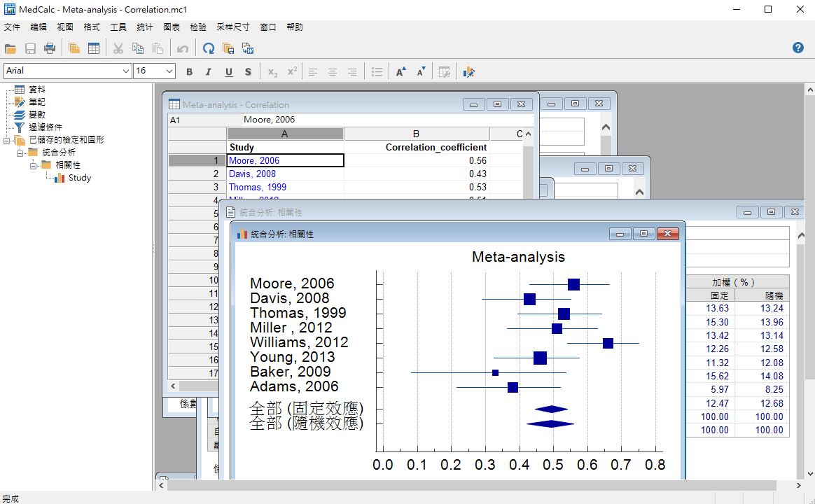Toggle underline formatting
The height and width of the screenshot is (504, 815).
click(x=228, y=71)
